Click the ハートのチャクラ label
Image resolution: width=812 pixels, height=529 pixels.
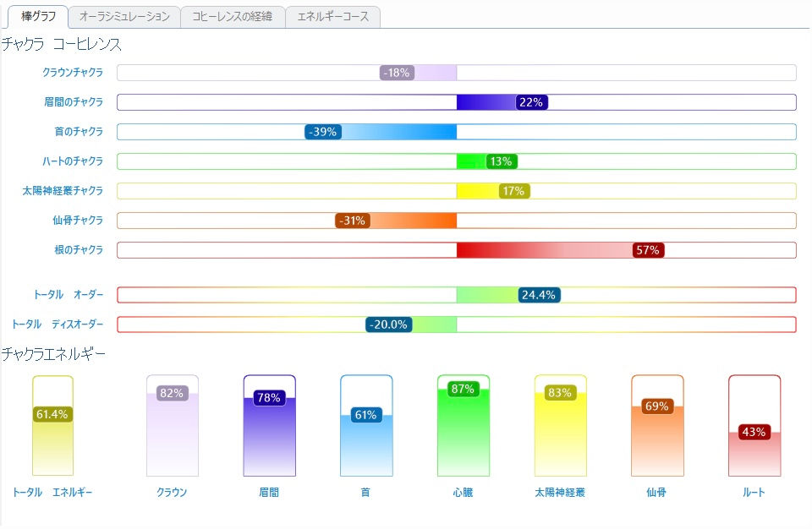[x=73, y=161]
